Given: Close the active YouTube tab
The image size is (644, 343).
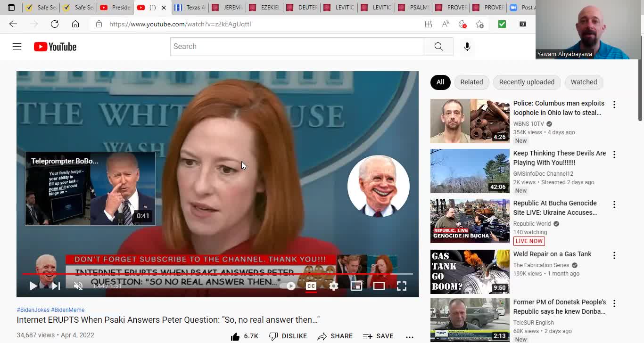Looking at the screenshot, I should (164, 8).
